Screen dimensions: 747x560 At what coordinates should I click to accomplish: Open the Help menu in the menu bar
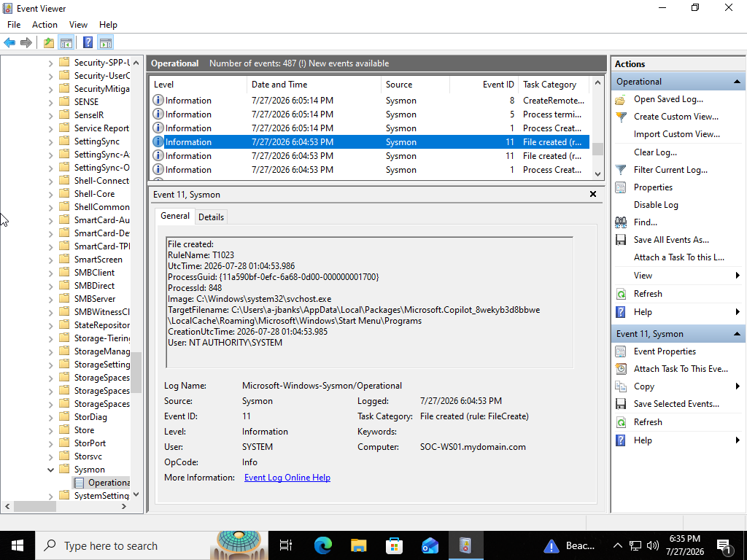coord(108,25)
